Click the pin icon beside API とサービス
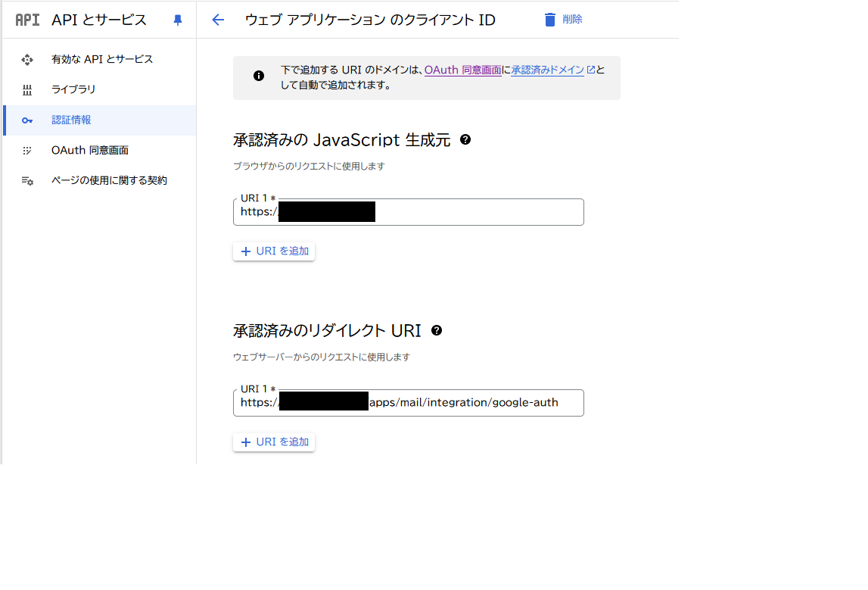The image size is (868, 590). point(178,20)
